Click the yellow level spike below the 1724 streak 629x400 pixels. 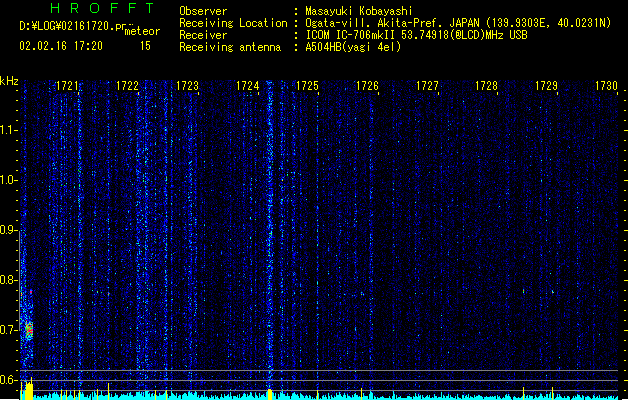pyautogui.click(x=270, y=394)
